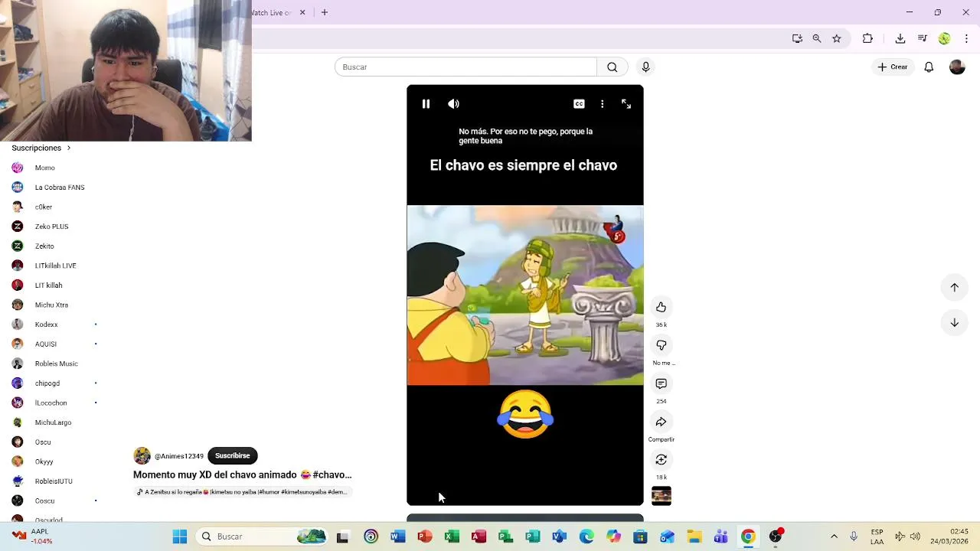Dislike the Short with thumbs down

click(x=661, y=345)
